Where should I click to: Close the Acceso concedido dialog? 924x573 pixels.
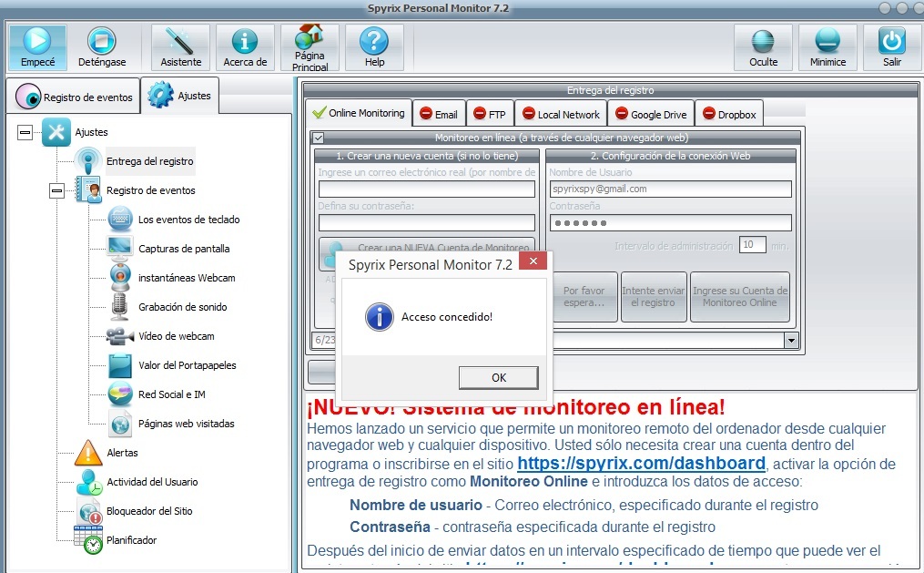[x=533, y=261]
